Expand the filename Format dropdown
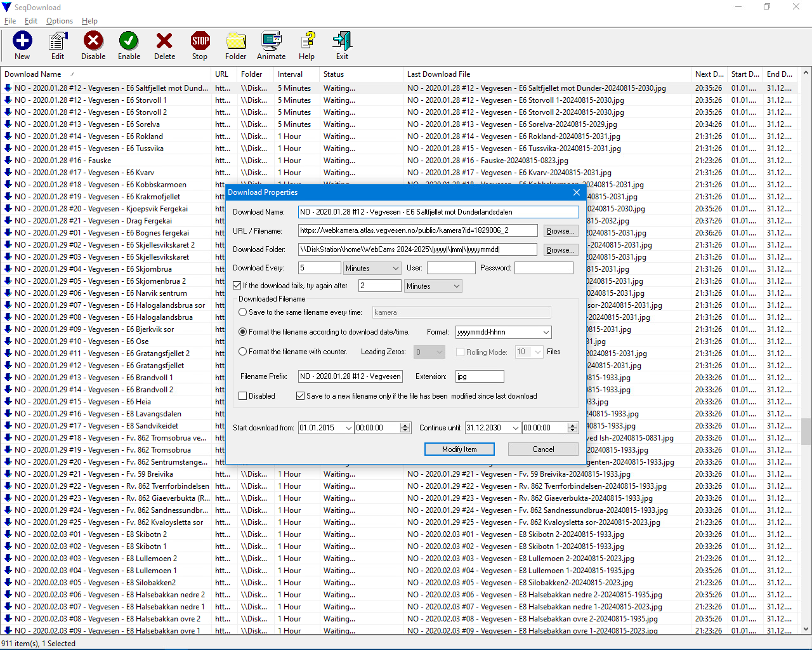 coord(546,332)
